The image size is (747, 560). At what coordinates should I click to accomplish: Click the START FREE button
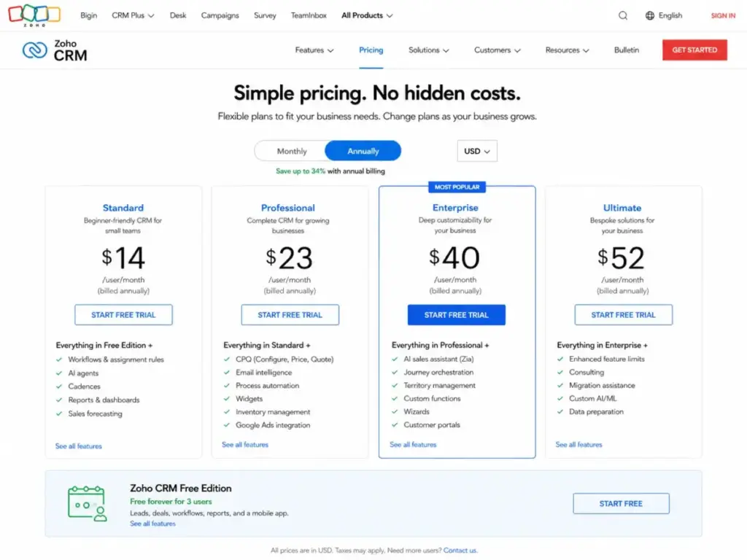tap(621, 503)
